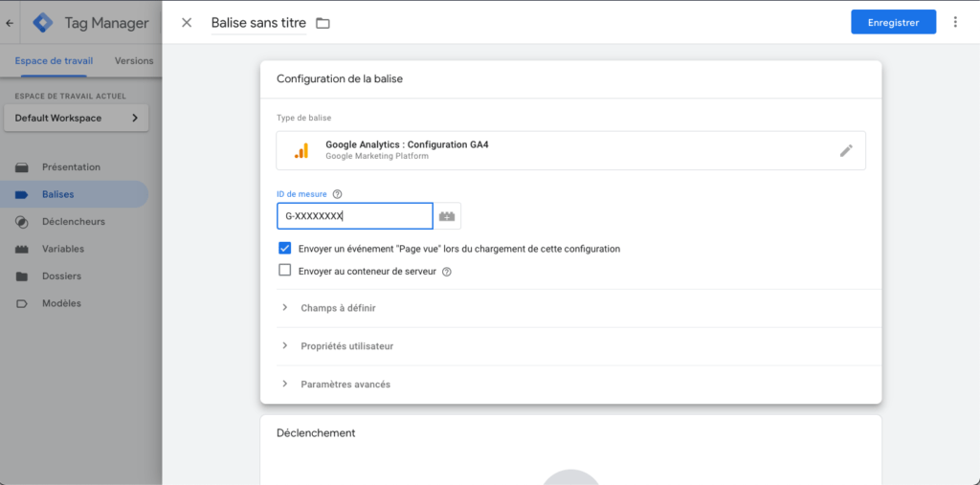
Task: Click the Type de balise label
Action: pos(304,118)
